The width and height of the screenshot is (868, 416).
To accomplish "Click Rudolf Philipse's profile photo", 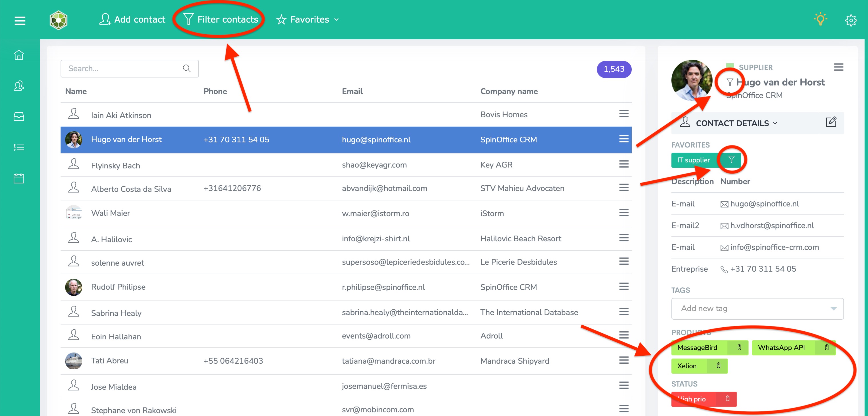I will coord(74,287).
